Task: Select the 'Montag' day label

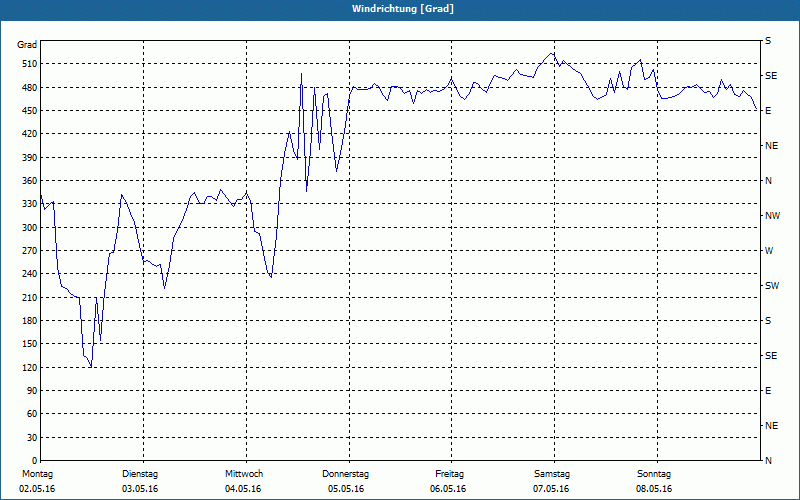Action: click(37, 474)
